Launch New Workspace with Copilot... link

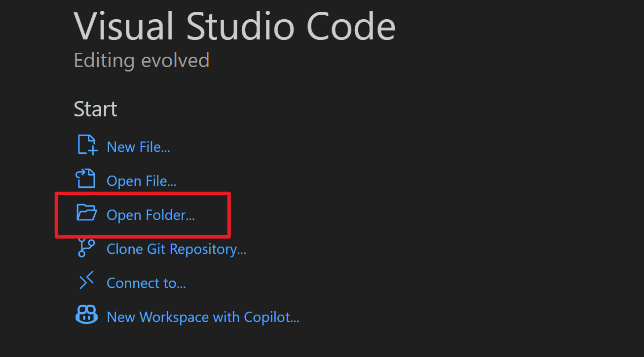pyautogui.click(x=203, y=317)
